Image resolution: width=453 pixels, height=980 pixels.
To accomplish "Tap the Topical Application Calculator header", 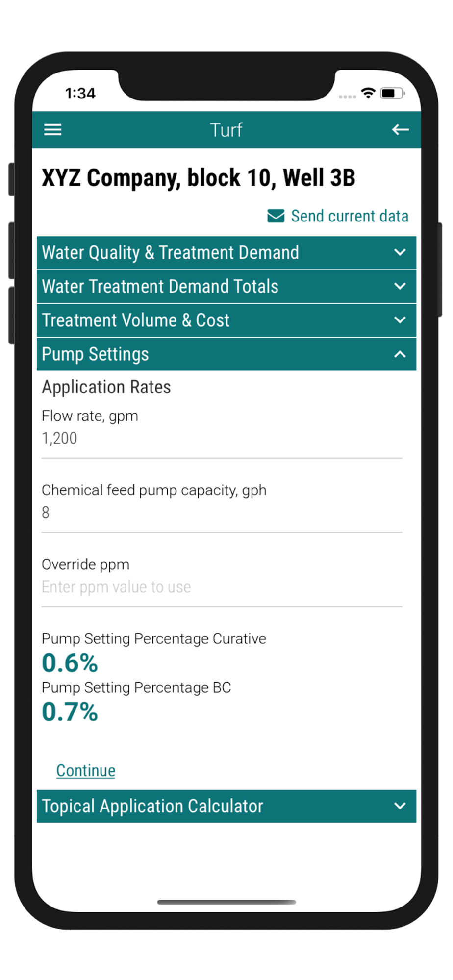I will pyautogui.click(x=152, y=806).
